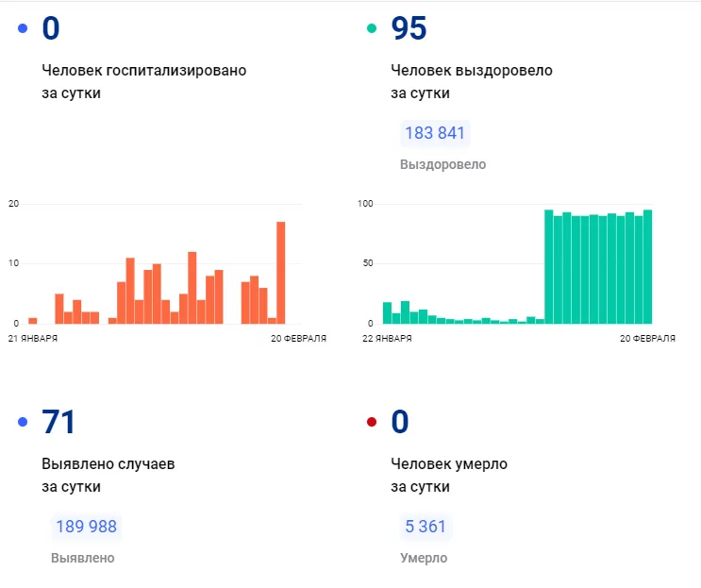The image size is (701, 588).
Task: Click the 21 ЯНВАРЯ axis label
Action: [33, 339]
